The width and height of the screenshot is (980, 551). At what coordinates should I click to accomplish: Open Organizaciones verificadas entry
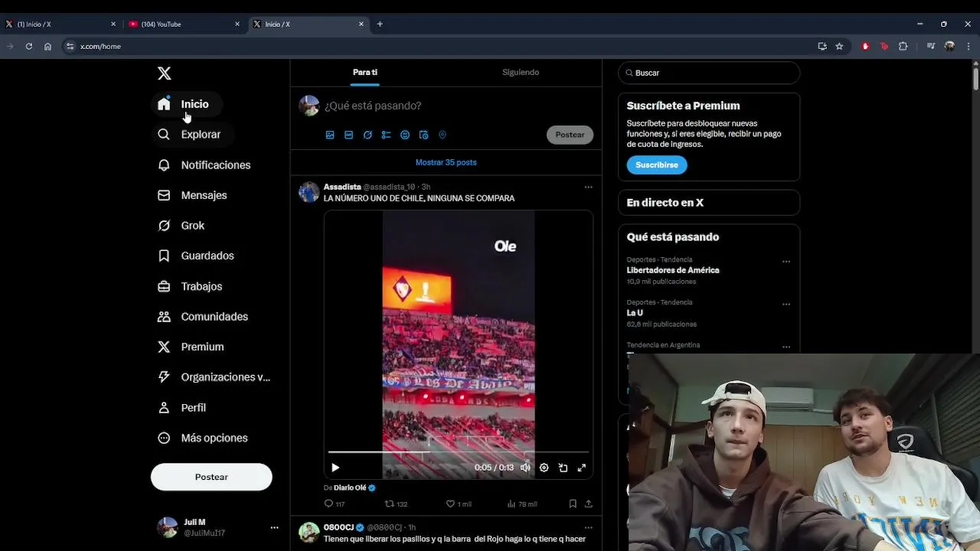coord(214,377)
